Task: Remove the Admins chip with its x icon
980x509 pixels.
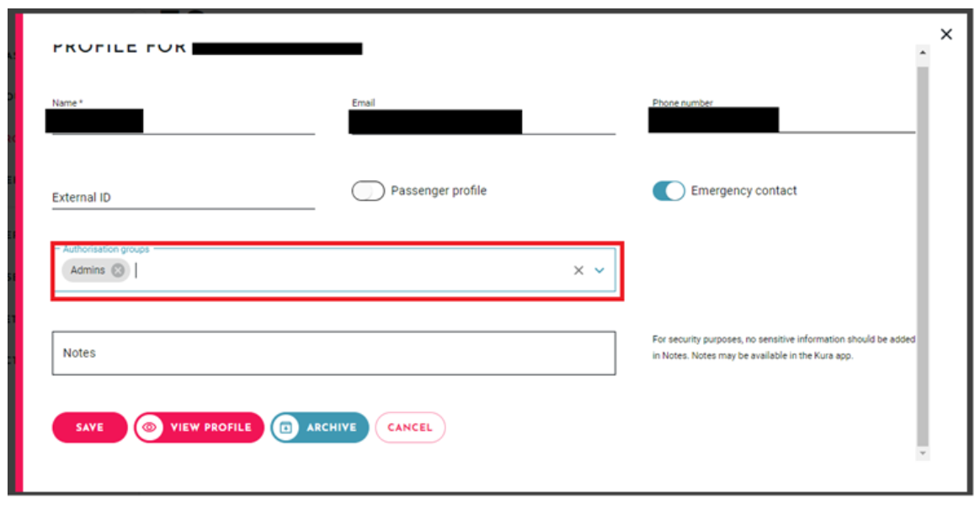Action: pyautogui.click(x=118, y=270)
